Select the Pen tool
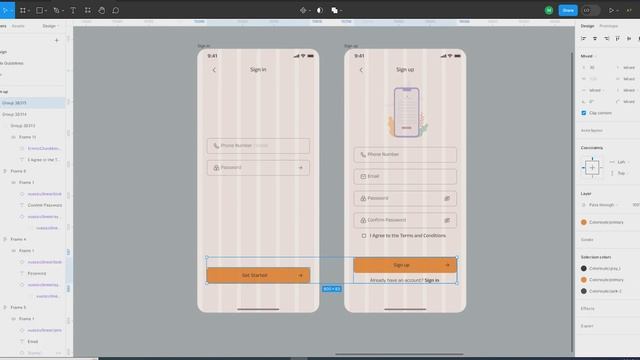640x360 pixels. [x=56, y=10]
